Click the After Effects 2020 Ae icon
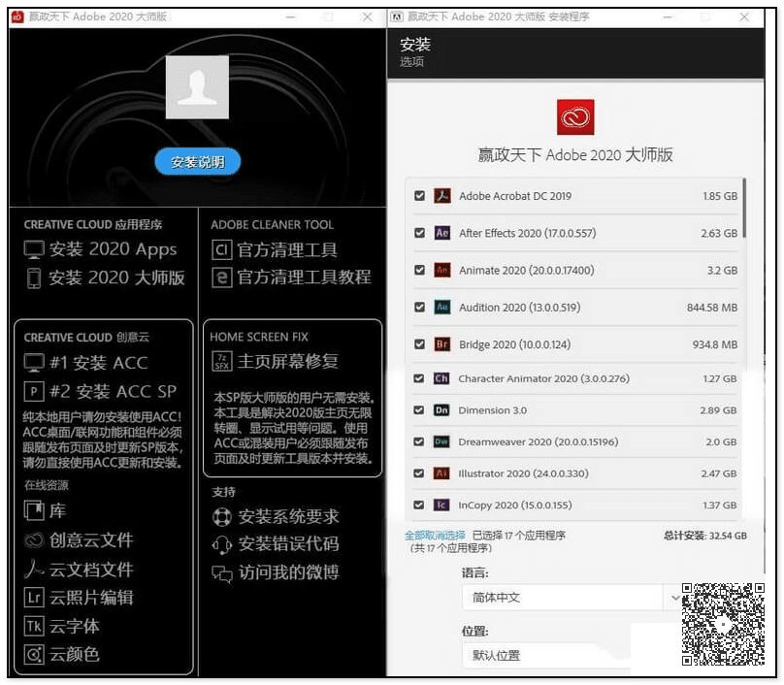The image size is (784, 685). [x=442, y=233]
